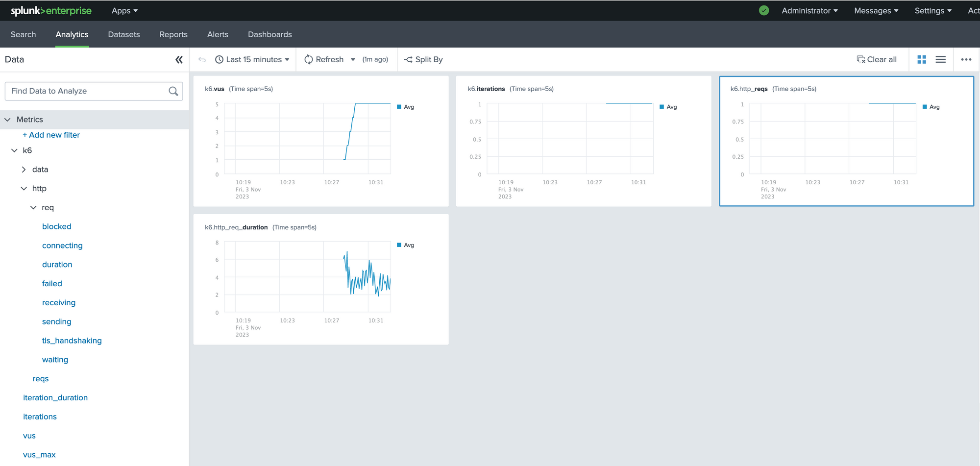Open the Messages dropdown menu
This screenshot has height=466, width=980.
876,11
